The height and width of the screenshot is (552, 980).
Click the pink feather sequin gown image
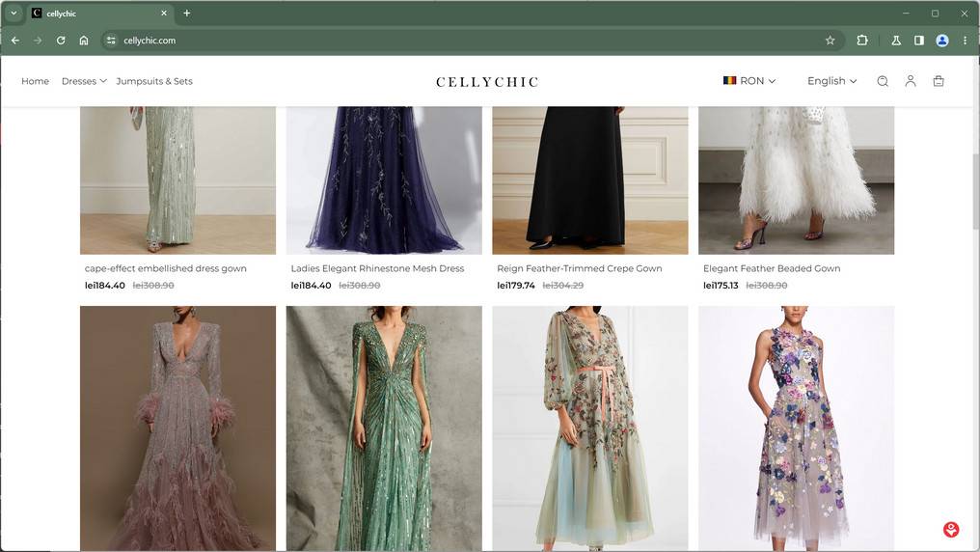point(177,428)
